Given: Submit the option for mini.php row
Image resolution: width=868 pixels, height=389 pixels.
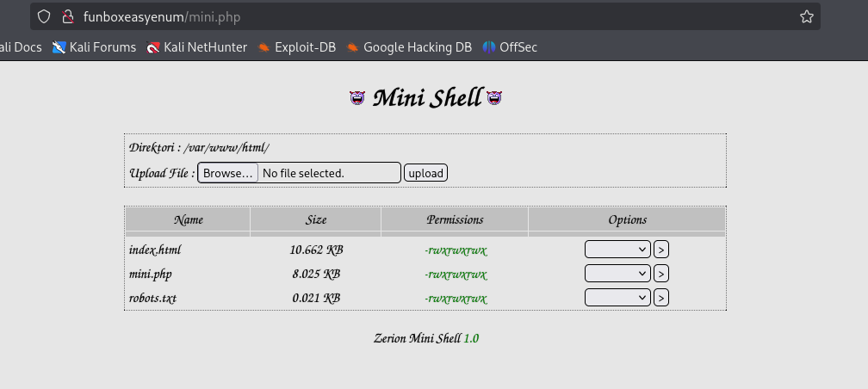Looking at the screenshot, I should [x=661, y=274].
